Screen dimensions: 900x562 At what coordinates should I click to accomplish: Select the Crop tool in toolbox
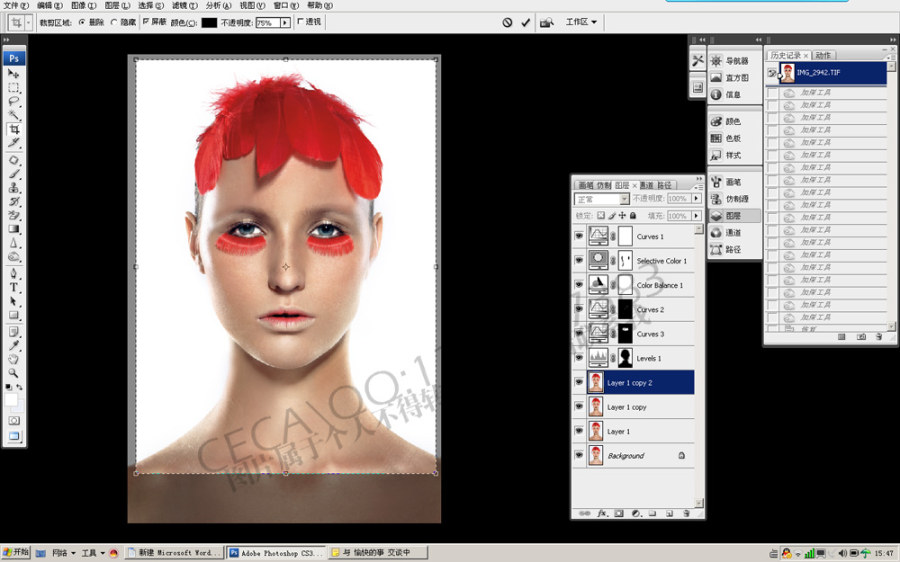(14, 129)
